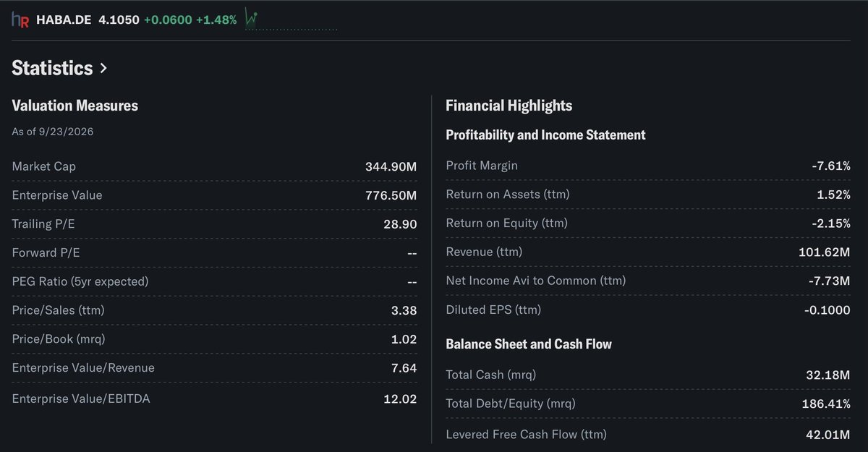Select the Return on Equity value -2.15%

[x=831, y=224]
